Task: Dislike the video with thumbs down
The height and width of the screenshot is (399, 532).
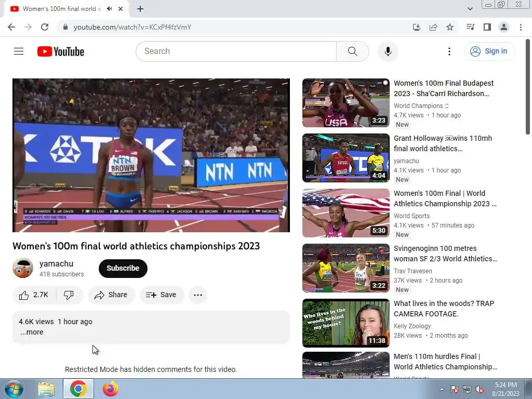Action: click(69, 295)
